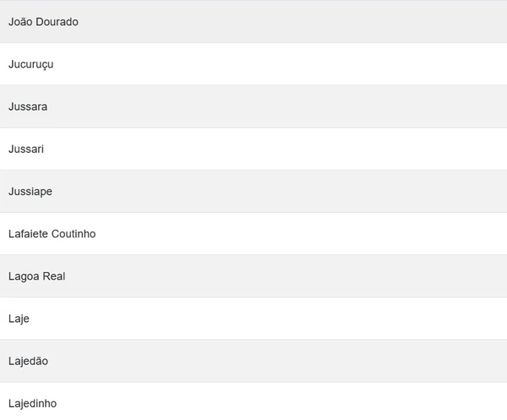The height and width of the screenshot is (420, 507).
Task: Click the row just above Lafaiete Coutinho
Action: click(253, 191)
